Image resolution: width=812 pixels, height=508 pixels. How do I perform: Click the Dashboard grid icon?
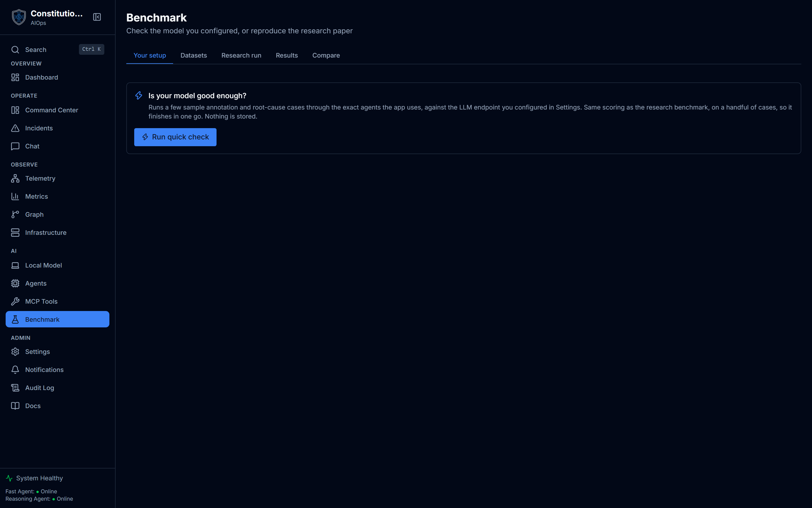[x=15, y=77]
